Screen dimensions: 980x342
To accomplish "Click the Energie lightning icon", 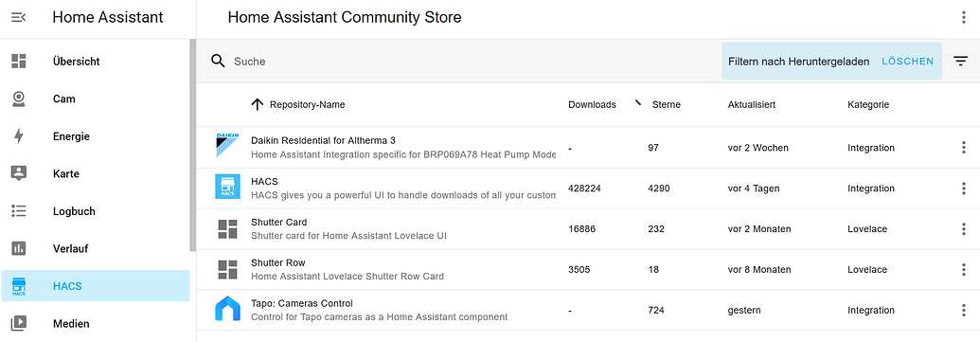I will click(19, 136).
